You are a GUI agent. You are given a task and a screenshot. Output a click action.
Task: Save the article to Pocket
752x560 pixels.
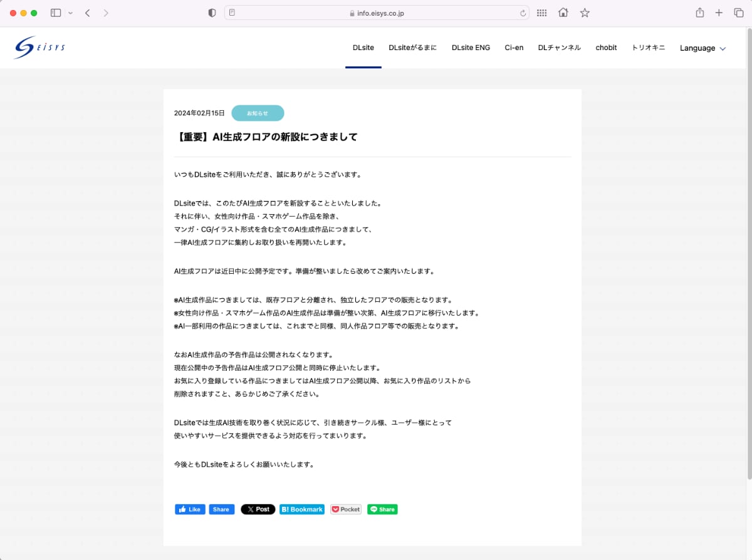(346, 509)
